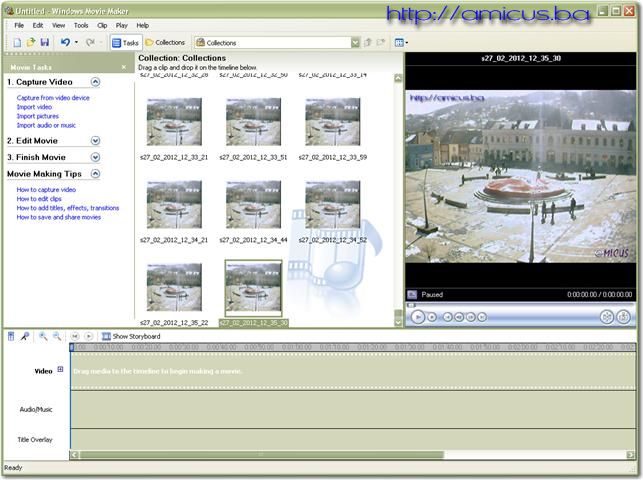The width and height of the screenshot is (643, 480).
Task: Click the Import video link
Action: 34,107
